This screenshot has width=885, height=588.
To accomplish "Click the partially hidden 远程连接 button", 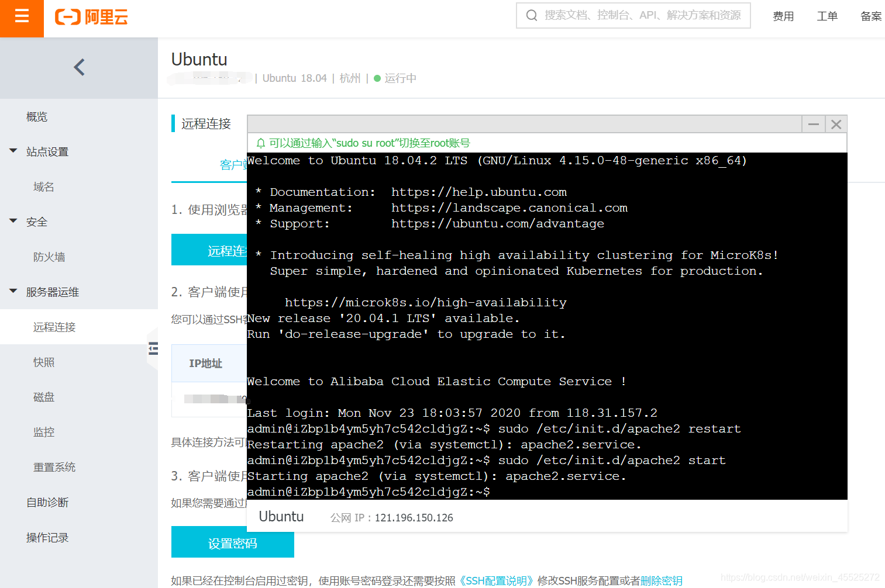I will tap(209, 250).
